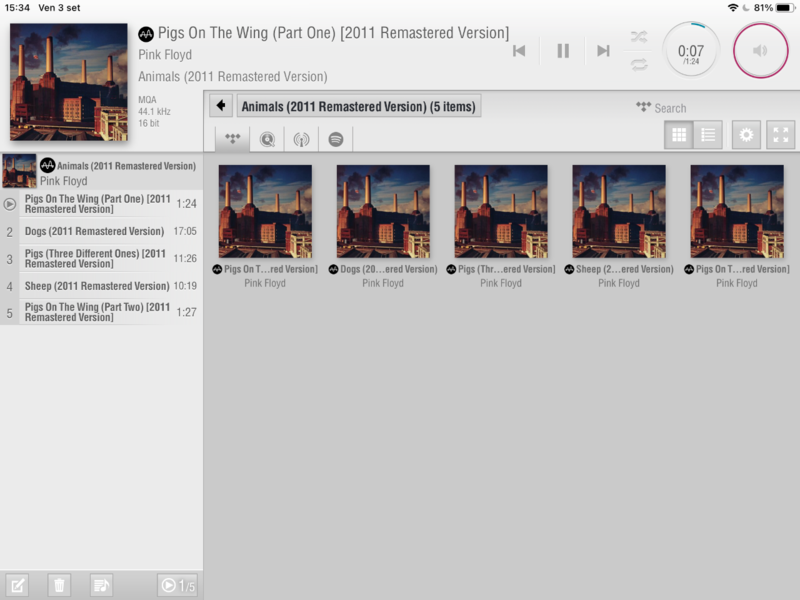Image resolution: width=800 pixels, height=600 pixels.
Task: Clear the queue with the trash icon
Action: click(59, 585)
